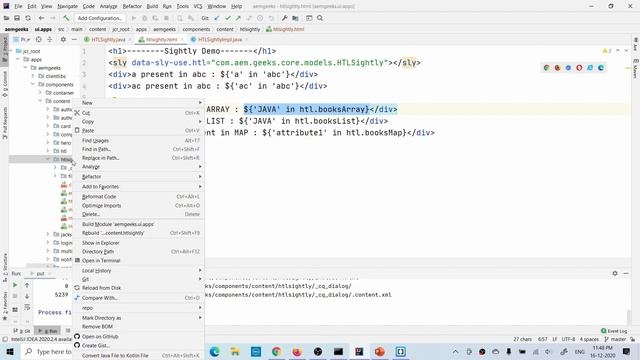
Task: Click the Back navigation arrow
Action: click(x=41, y=18)
